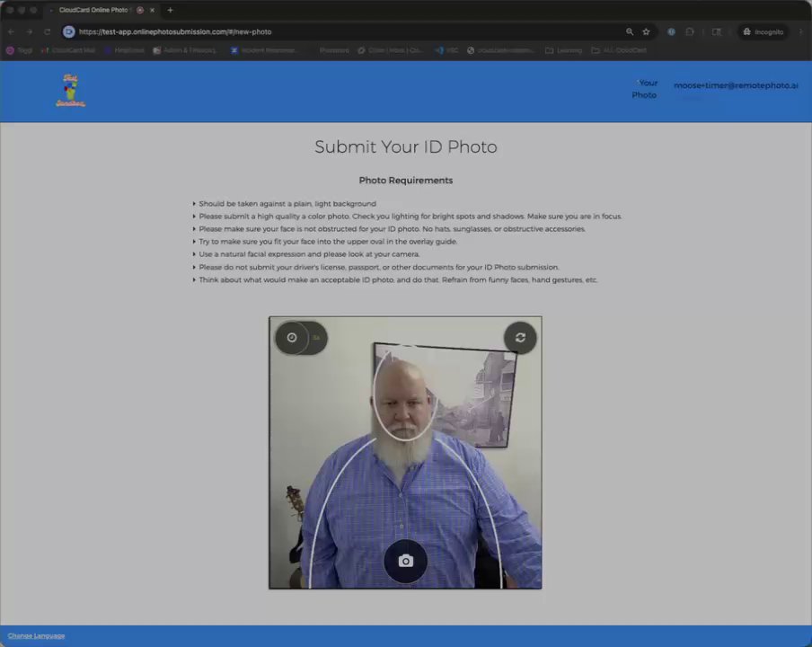The image size is (812, 647).
Task: Click the Photo Requirements heading
Action: 405,181
